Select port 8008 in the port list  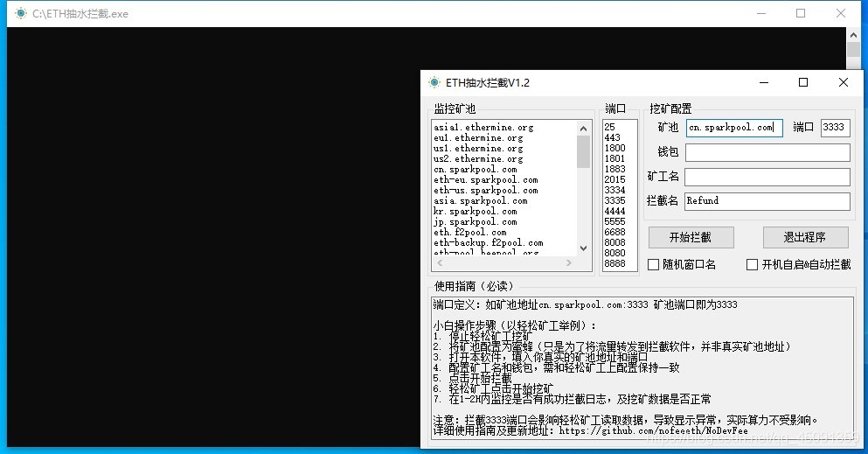pos(615,242)
